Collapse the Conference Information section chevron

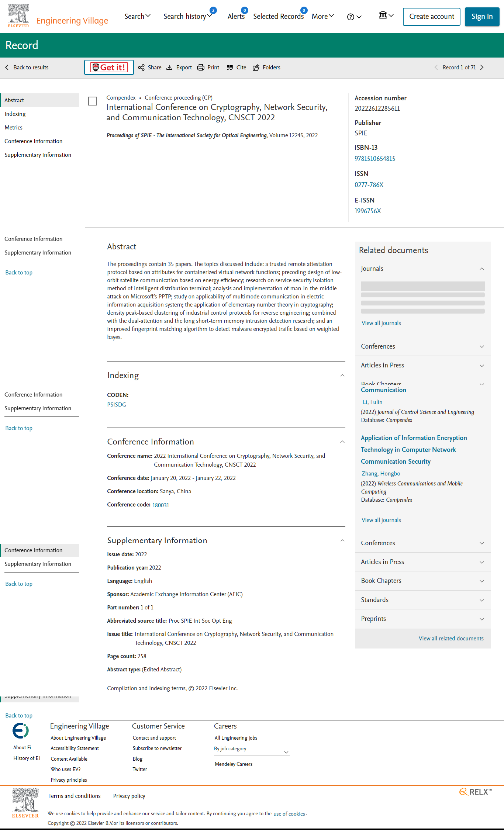(342, 442)
